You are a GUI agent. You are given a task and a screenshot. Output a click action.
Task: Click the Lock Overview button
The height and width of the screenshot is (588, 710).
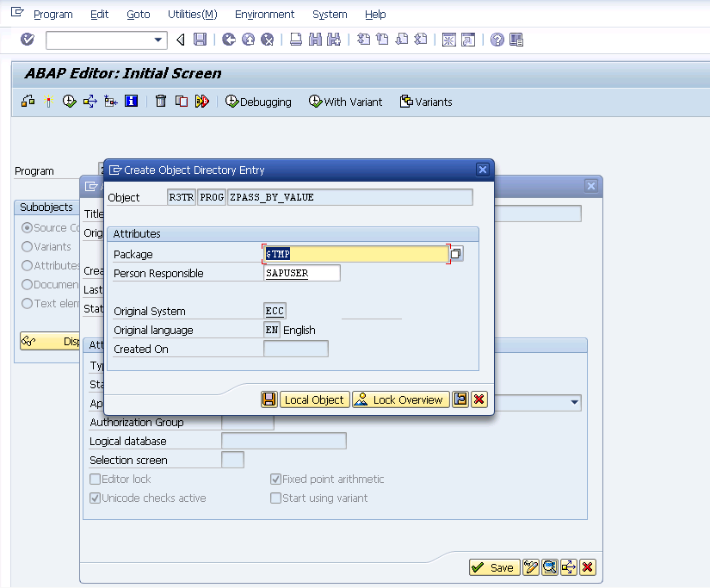coord(401,399)
